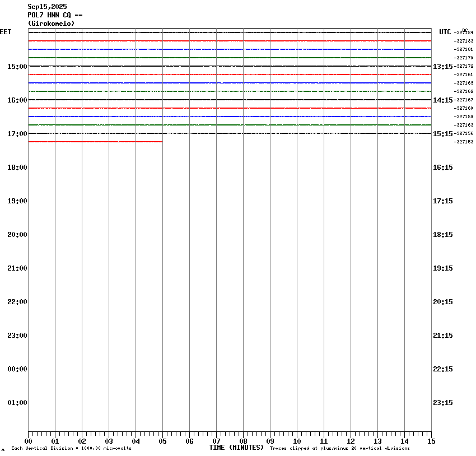Click the DC offset value "-327181"
Screen dimensions: 476x456
tap(464, 49)
